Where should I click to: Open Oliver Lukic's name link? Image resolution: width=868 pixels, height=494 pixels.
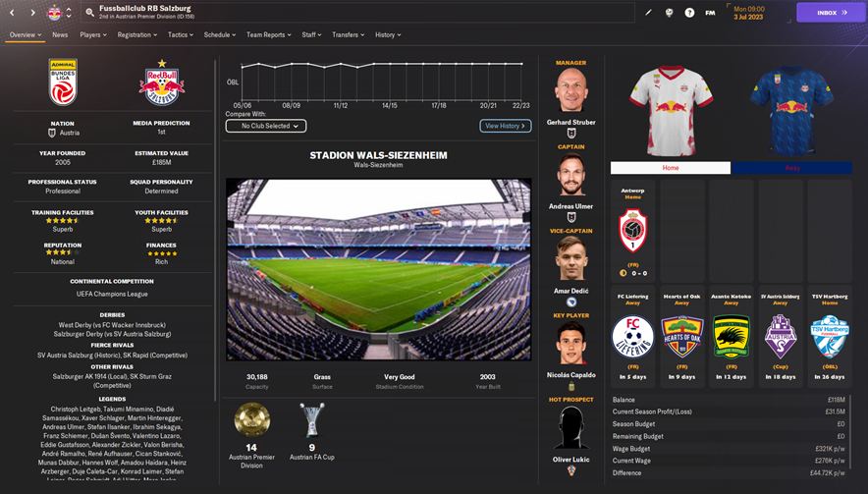coord(571,459)
